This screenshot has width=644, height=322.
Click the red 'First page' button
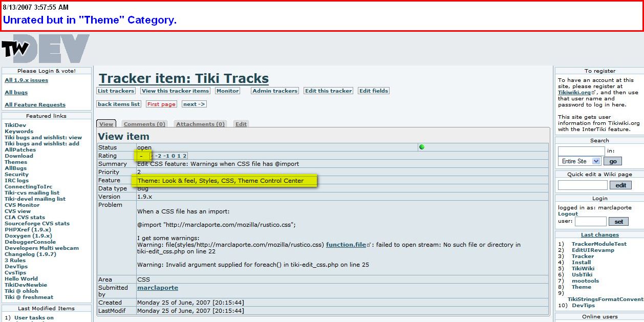pyautogui.click(x=161, y=104)
